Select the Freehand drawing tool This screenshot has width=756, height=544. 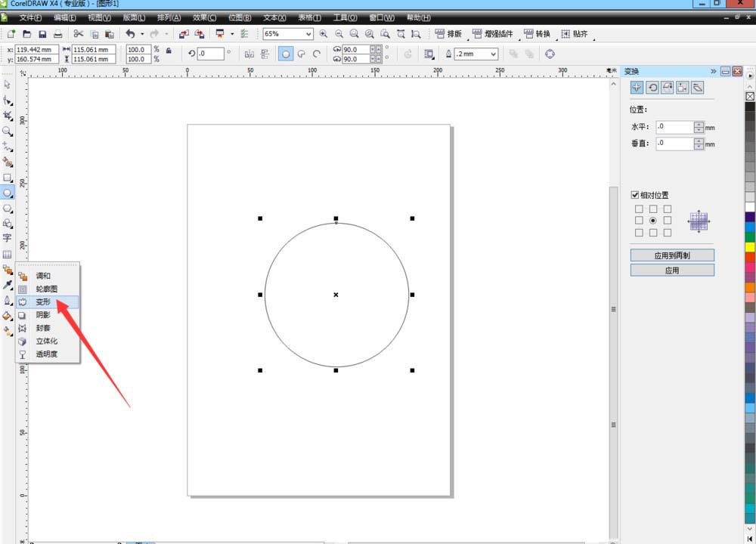[x=8, y=147]
